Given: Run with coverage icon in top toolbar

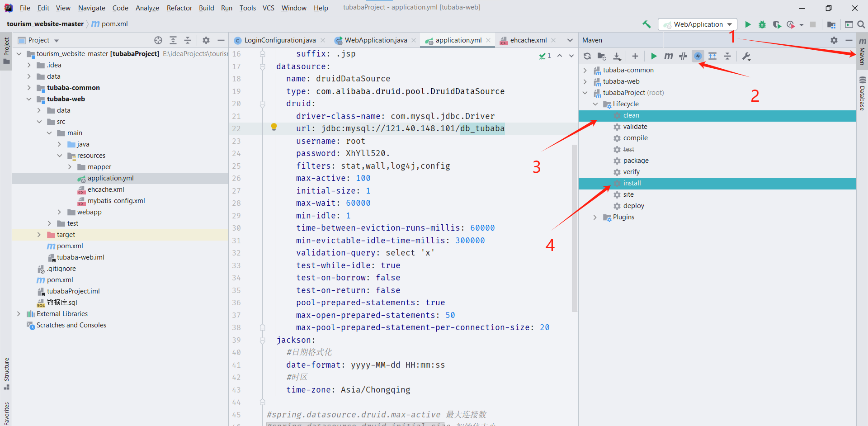Looking at the screenshot, I should (x=777, y=24).
